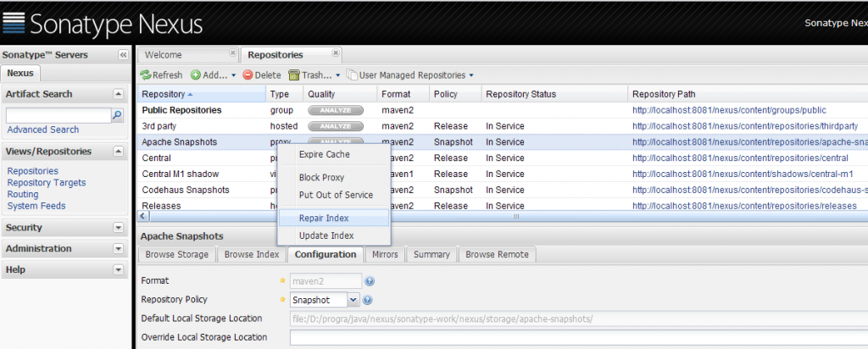Sort by the Repository column header

click(x=201, y=95)
